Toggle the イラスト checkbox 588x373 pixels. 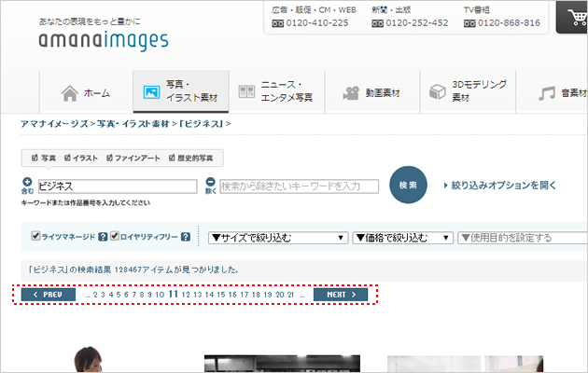pyautogui.click(x=67, y=158)
